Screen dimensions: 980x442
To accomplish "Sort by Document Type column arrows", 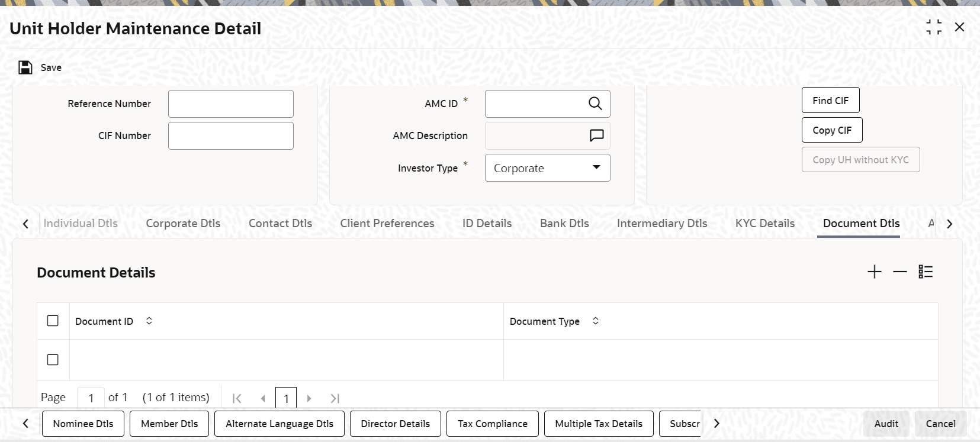I will tap(596, 321).
